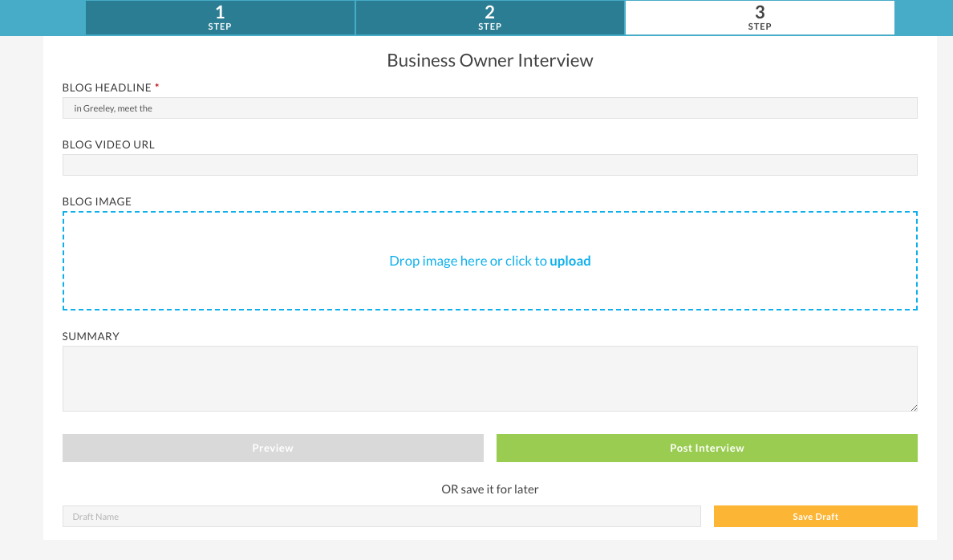Click the Save Draft button
The height and width of the screenshot is (560, 953).
(816, 516)
